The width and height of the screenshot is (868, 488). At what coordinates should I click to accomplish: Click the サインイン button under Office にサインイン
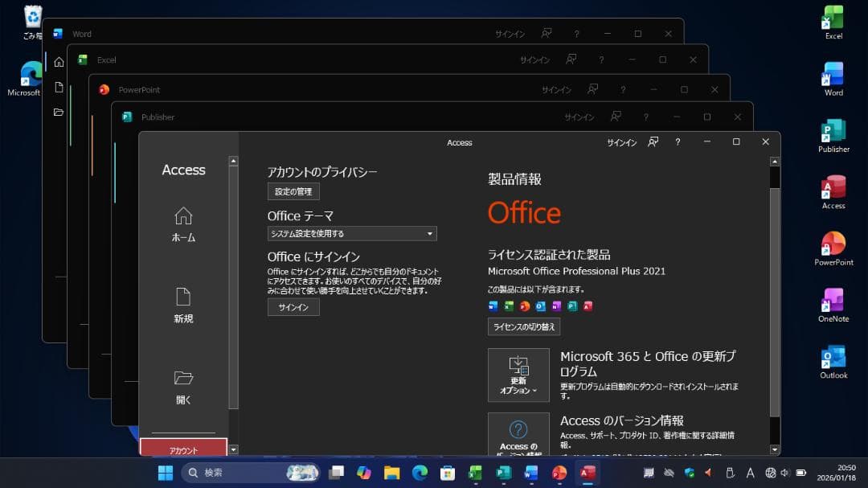293,307
